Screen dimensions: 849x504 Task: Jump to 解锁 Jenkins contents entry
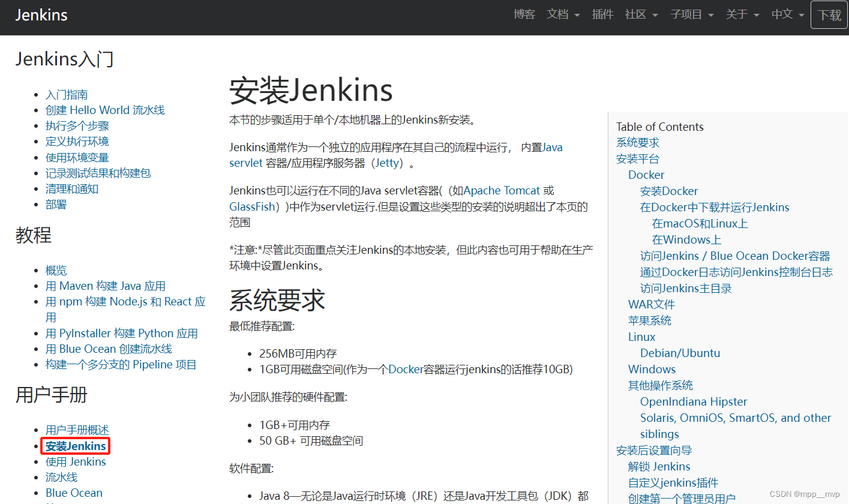(659, 466)
